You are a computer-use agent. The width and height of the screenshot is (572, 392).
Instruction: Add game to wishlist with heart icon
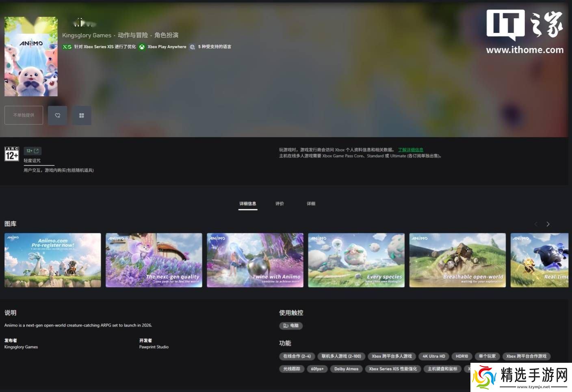pyautogui.click(x=57, y=116)
